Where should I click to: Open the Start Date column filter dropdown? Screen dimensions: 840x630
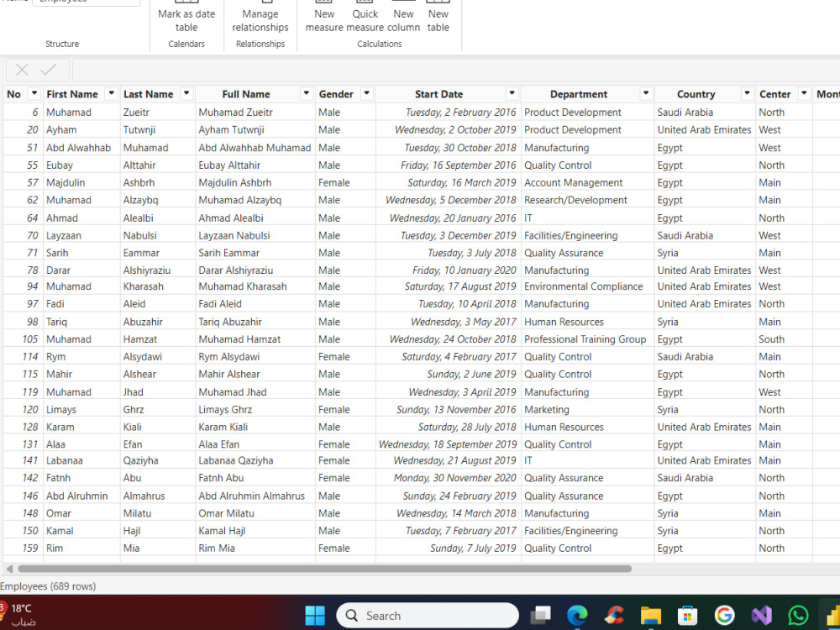[512, 93]
